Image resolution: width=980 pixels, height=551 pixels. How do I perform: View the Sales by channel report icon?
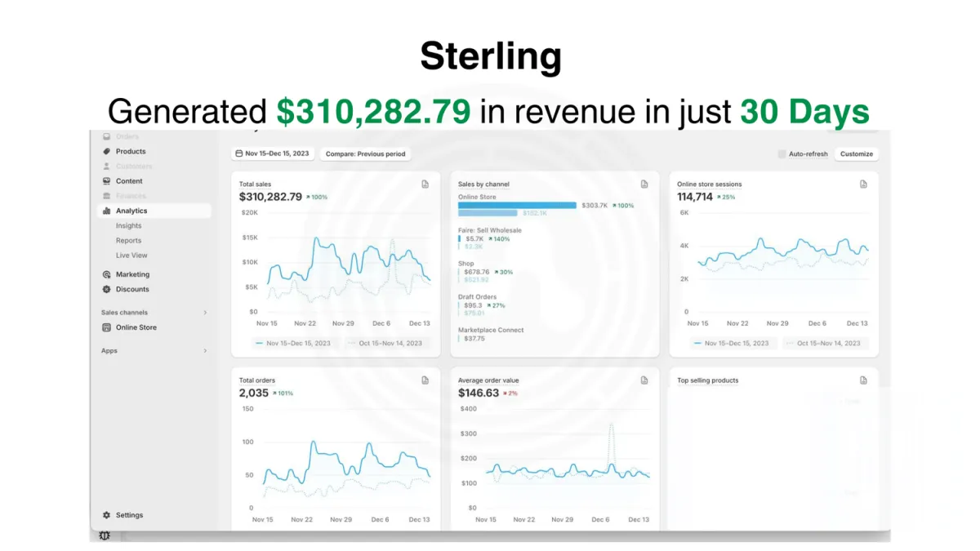(644, 184)
